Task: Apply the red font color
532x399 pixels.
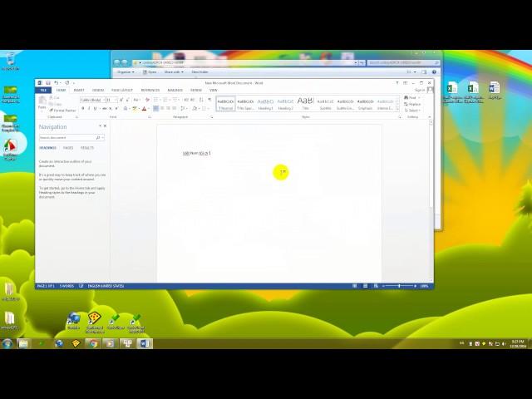Action: 144,109
